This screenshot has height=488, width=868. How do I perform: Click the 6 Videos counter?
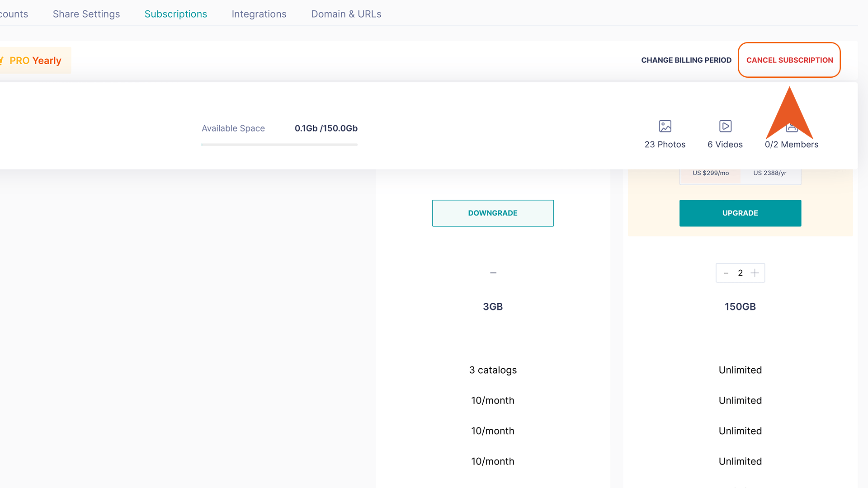coord(725,144)
